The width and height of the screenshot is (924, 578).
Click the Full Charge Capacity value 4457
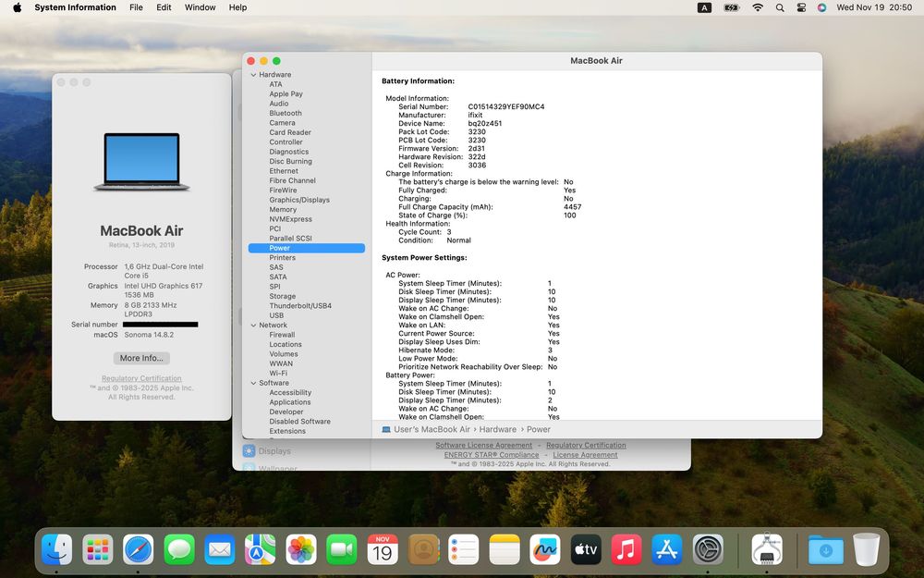(x=572, y=207)
